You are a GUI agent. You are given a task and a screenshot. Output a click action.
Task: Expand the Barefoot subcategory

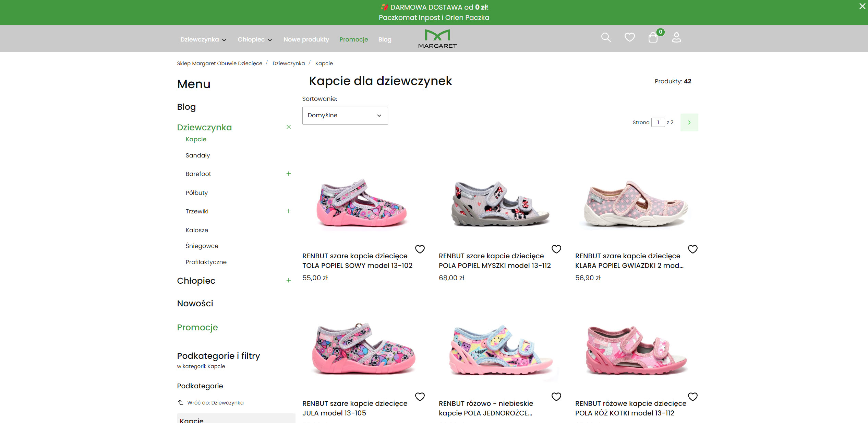pyautogui.click(x=289, y=174)
